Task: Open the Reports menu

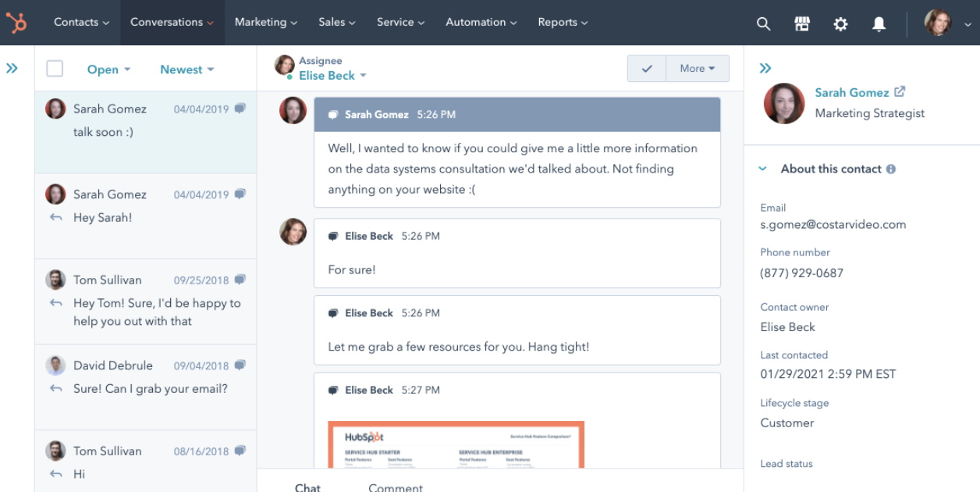Action: click(x=563, y=22)
